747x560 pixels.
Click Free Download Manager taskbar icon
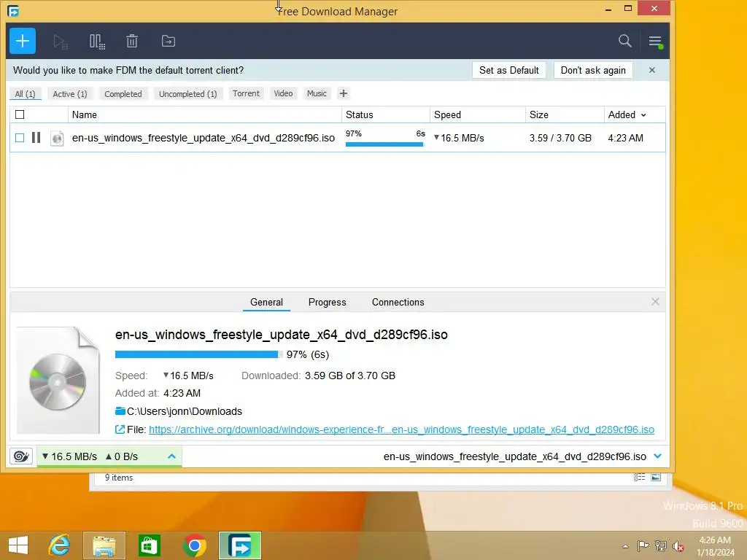240,545
